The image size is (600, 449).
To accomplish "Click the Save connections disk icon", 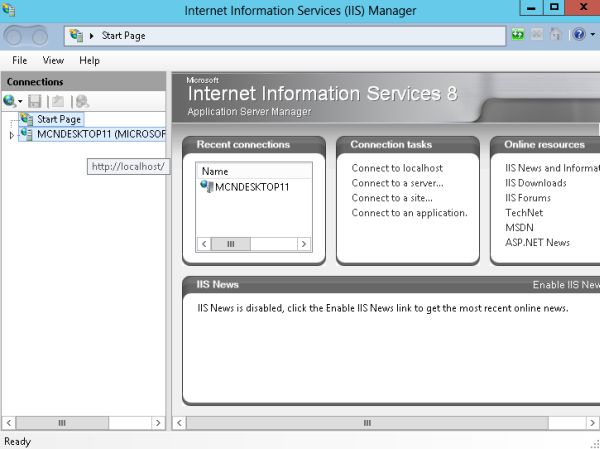I will [35, 101].
